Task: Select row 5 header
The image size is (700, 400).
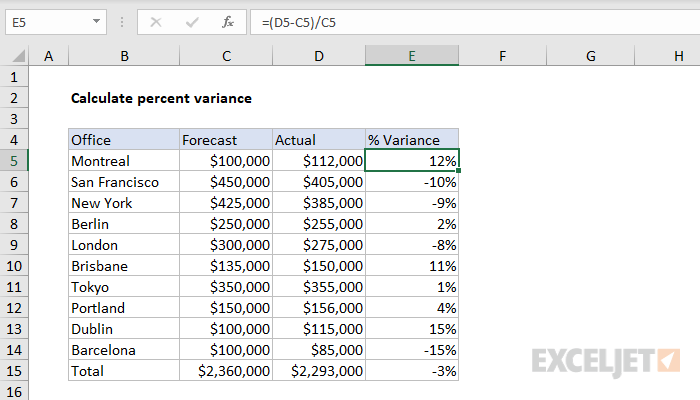Action: pos(14,161)
